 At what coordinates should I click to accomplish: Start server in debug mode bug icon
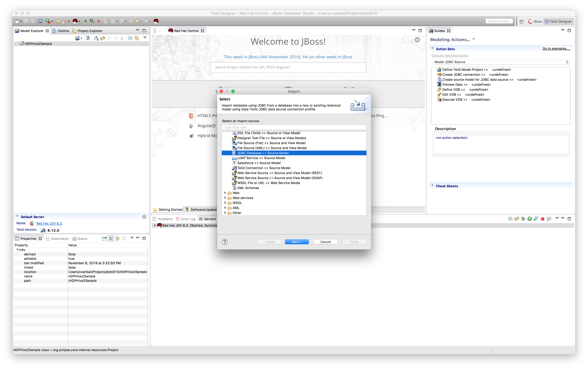tap(523, 219)
